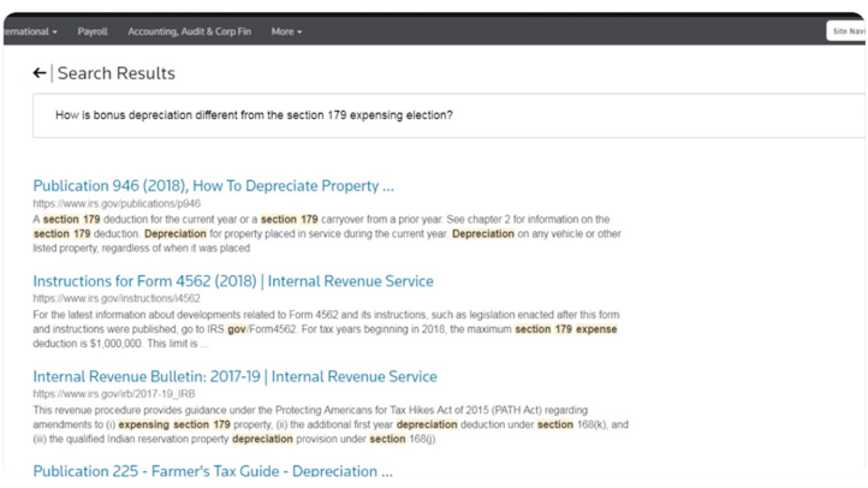868x488 pixels.
Task: Open Internal Revenue Bulletin: 2017-19 result
Action: coord(235,377)
